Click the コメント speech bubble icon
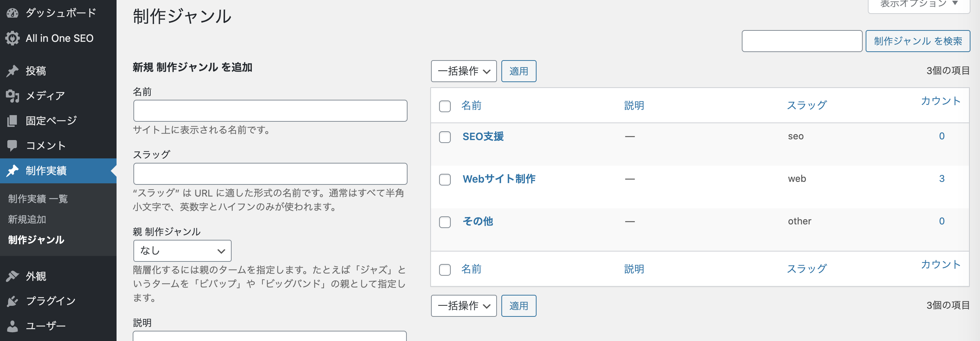Viewport: 980px width, 341px height. pos(12,145)
